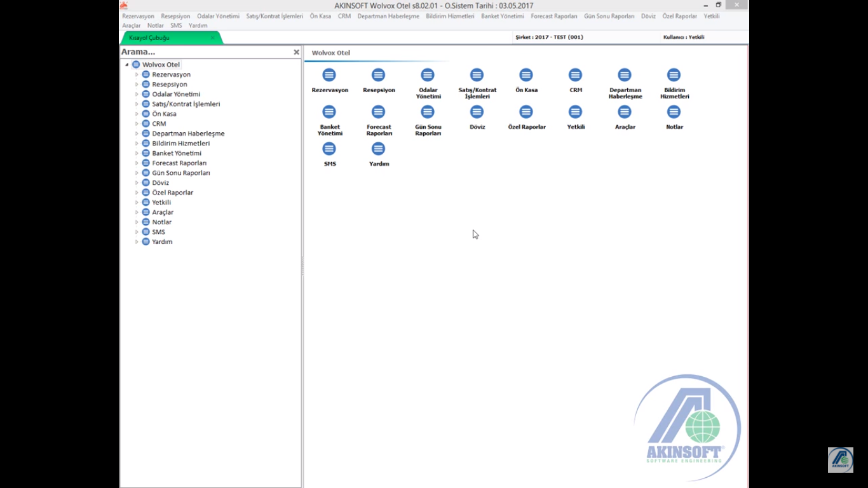868x488 pixels.
Task: Open the Forecast Raporları menu in menu bar
Action: pos(554,17)
